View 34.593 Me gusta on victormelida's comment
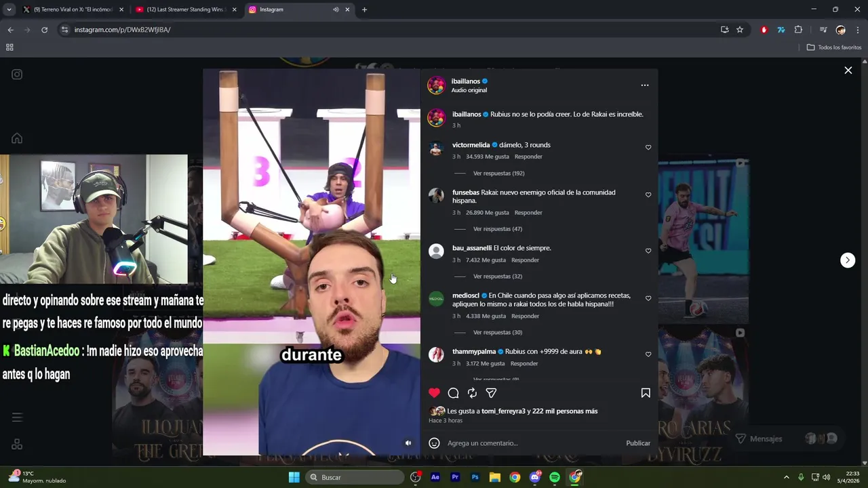The image size is (868, 488). coord(487,157)
